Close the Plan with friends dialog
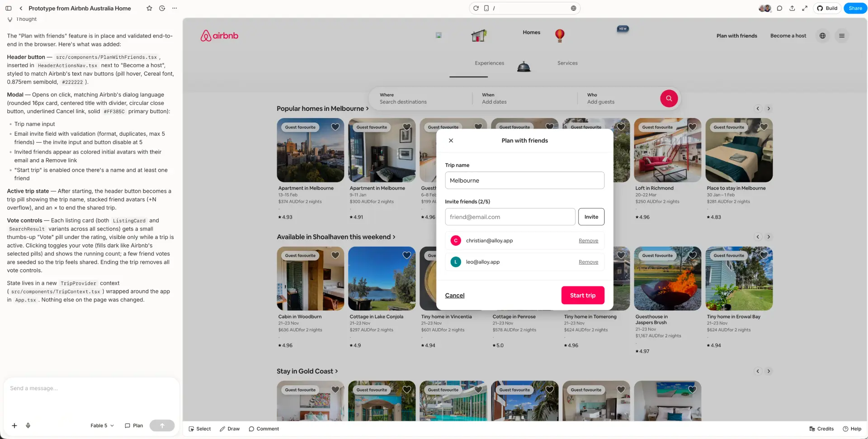 pos(451,141)
